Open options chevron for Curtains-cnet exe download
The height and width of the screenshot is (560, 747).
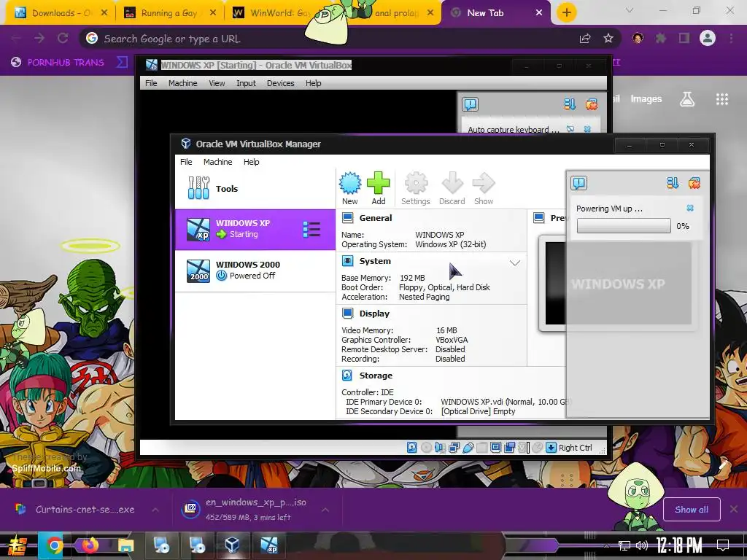point(155,510)
